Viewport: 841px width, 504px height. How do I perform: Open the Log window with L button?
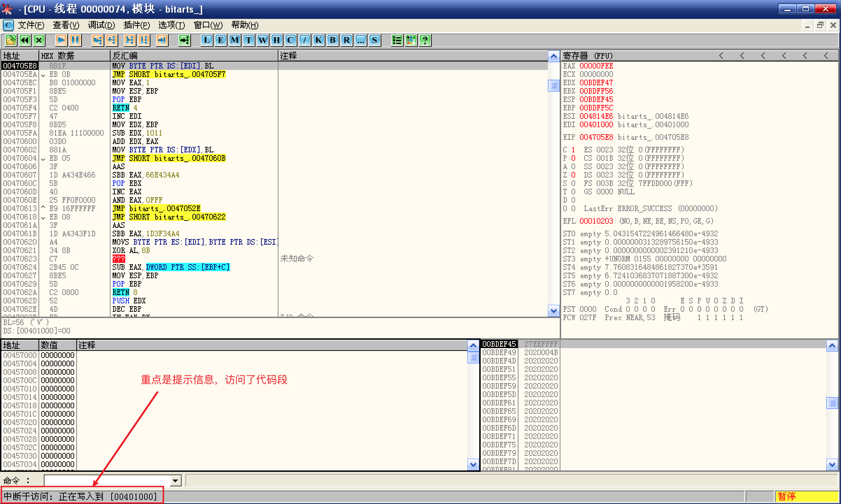coord(207,40)
